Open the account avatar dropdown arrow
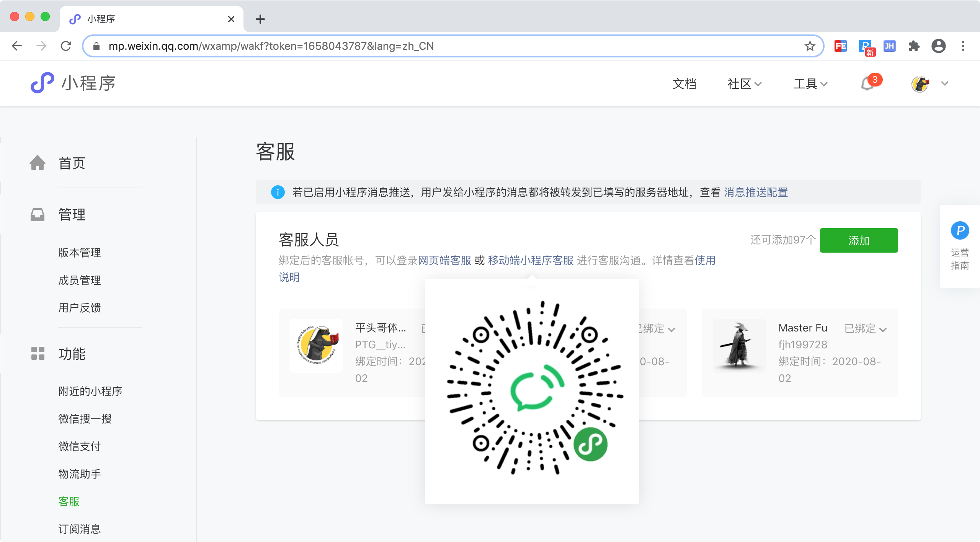Viewport: 980px width, 542px height. pos(944,83)
